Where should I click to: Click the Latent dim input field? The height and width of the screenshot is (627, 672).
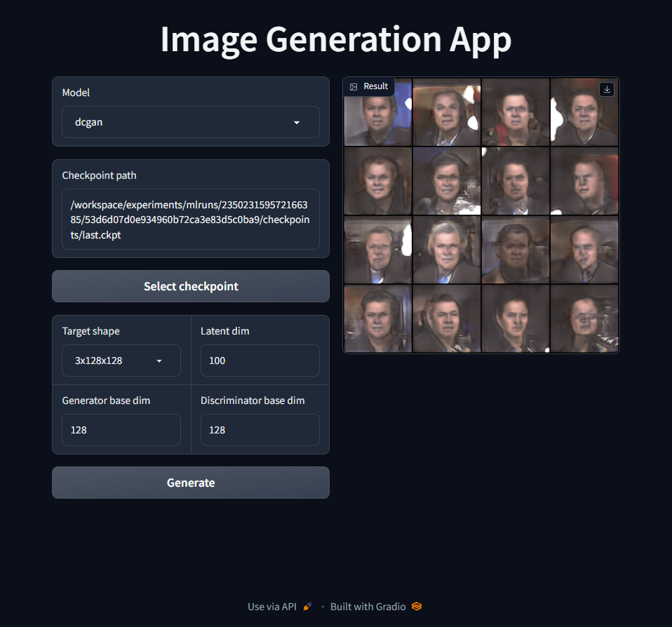coord(260,360)
